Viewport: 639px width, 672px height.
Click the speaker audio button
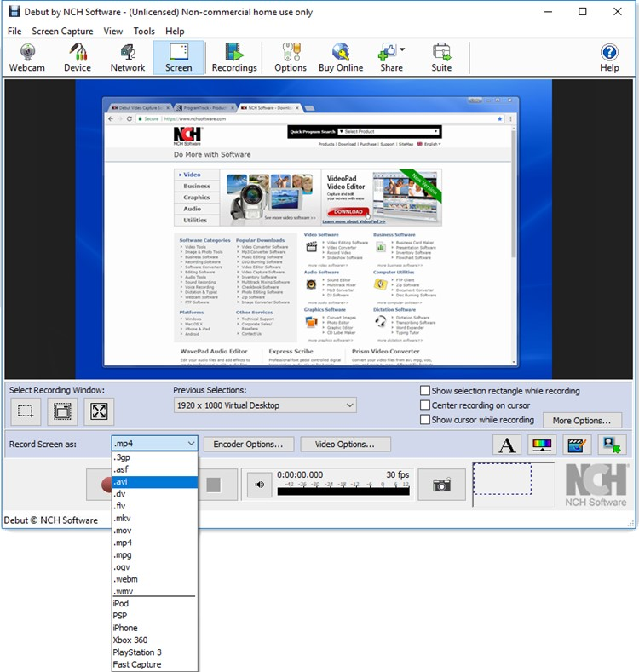[x=260, y=485]
